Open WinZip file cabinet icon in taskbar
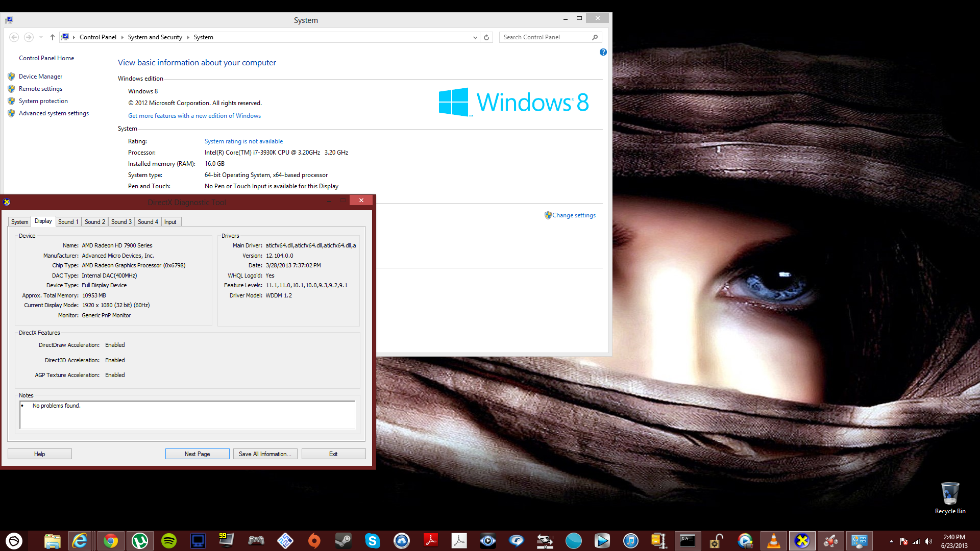This screenshot has width=980, height=551. (659, 541)
